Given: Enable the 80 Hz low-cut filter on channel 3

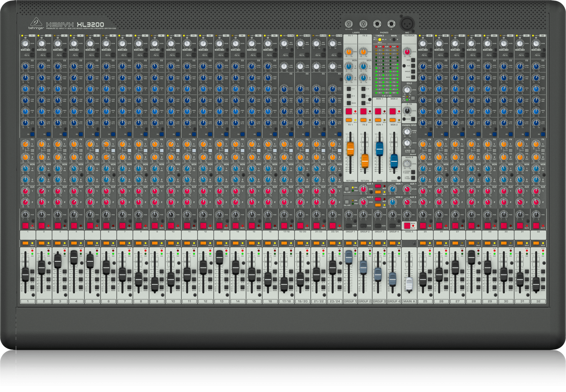Looking at the screenshot, I should click(x=64, y=55).
